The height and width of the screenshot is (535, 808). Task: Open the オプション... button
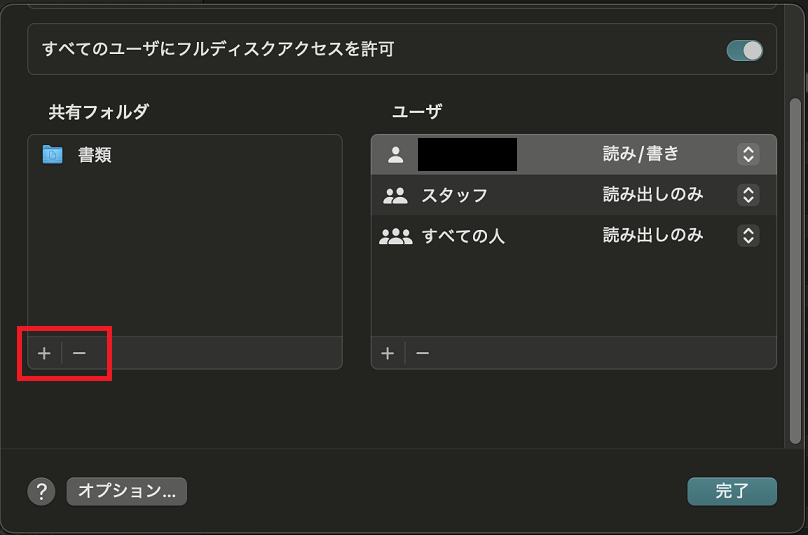coord(127,491)
